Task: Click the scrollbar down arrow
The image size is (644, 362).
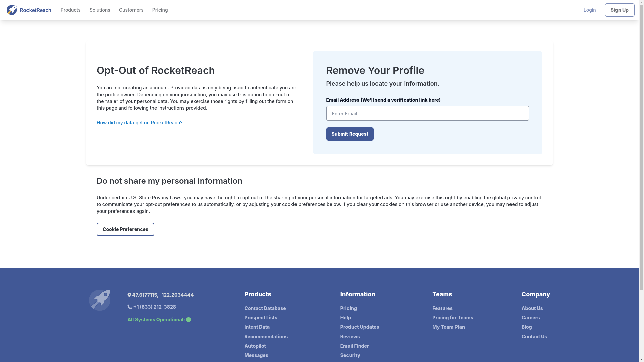Action: tap(641, 359)
